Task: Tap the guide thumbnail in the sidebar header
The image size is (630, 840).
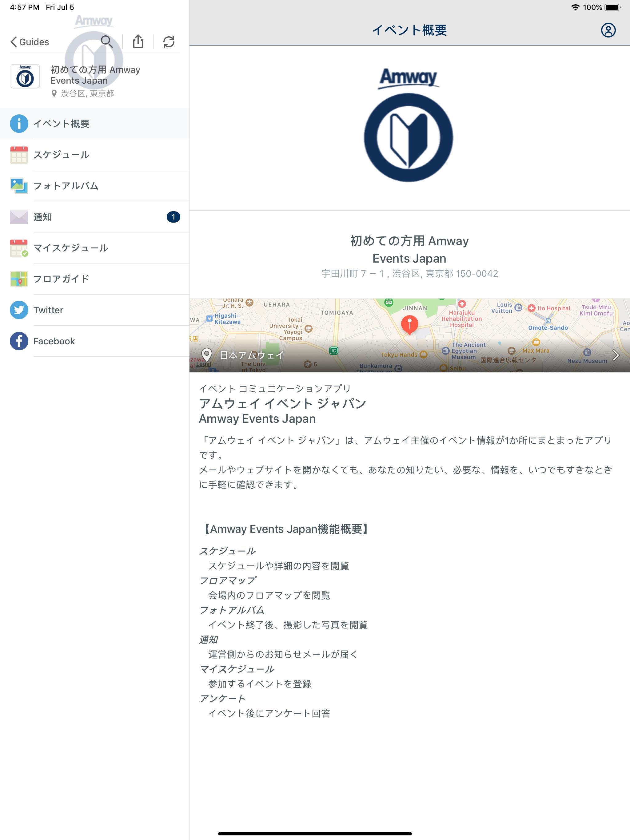Action: (x=25, y=76)
